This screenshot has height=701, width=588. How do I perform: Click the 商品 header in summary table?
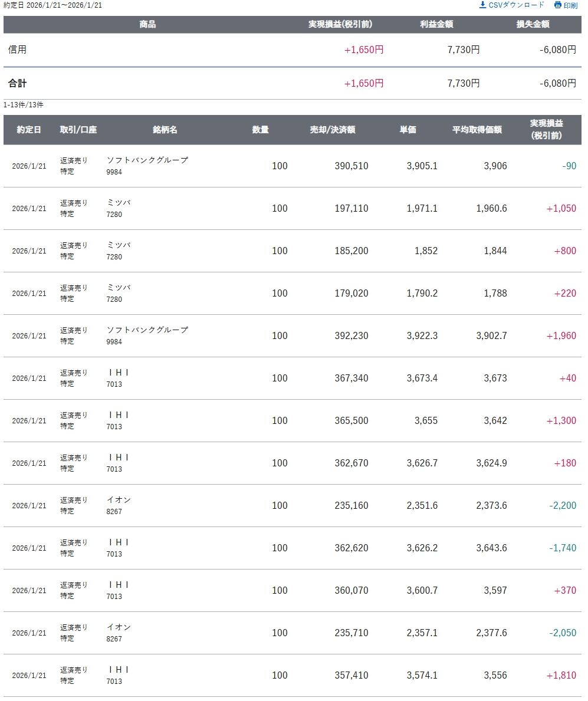147,25
